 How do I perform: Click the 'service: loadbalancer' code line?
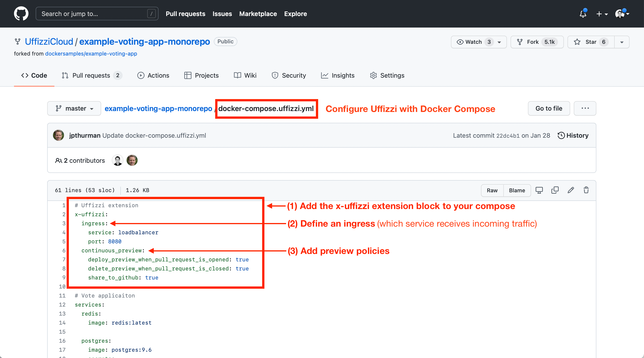tap(123, 232)
